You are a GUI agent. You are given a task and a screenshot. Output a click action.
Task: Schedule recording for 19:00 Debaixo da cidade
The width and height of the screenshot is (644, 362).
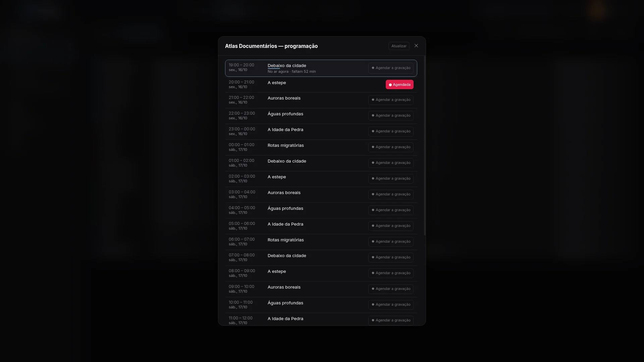pos(391,68)
